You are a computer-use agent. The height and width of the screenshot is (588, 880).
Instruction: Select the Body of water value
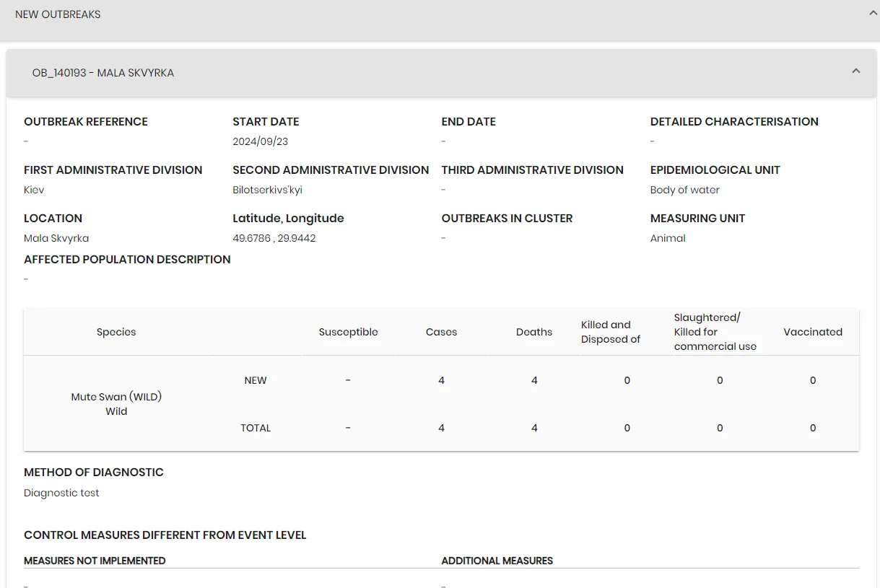click(685, 190)
